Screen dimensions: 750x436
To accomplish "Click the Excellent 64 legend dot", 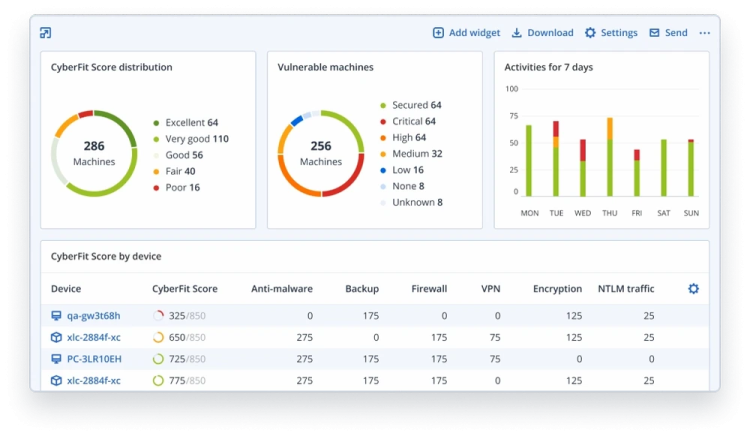I will [156, 123].
